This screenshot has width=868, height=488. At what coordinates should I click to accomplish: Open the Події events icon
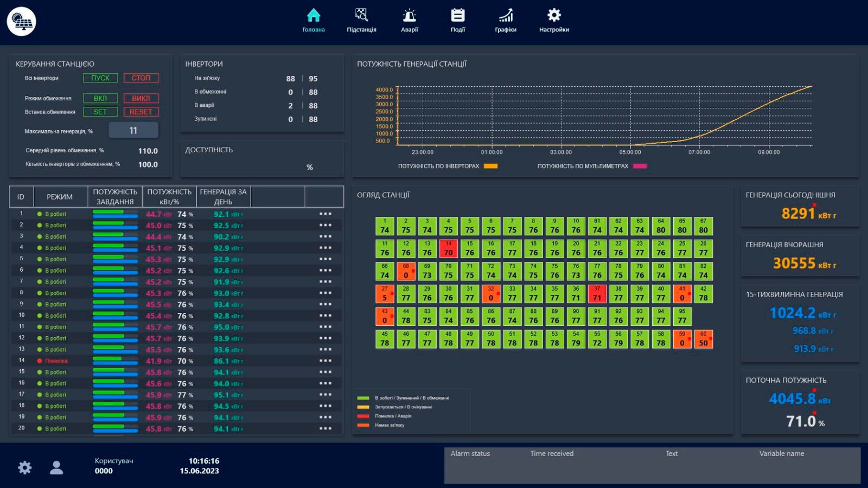pyautogui.click(x=458, y=15)
